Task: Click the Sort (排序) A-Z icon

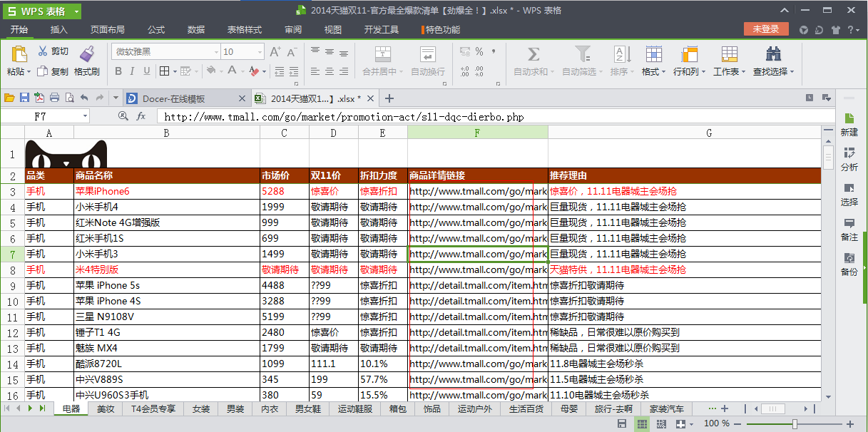Action: pyautogui.click(x=622, y=54)
